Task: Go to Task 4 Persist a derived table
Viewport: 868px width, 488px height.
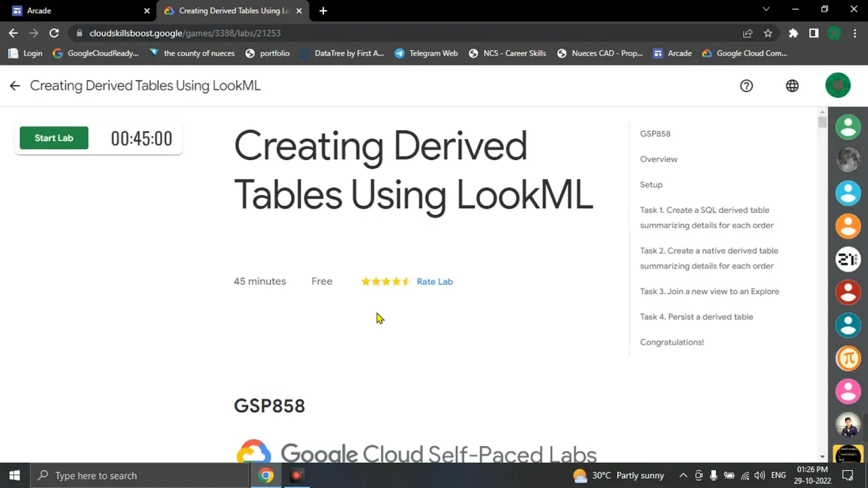Action: point(696,317)
